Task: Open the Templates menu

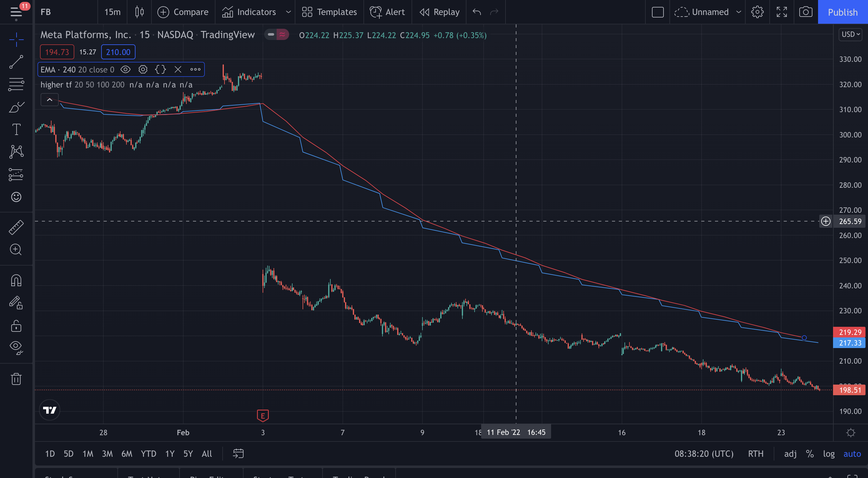Action: pos(329,12)
